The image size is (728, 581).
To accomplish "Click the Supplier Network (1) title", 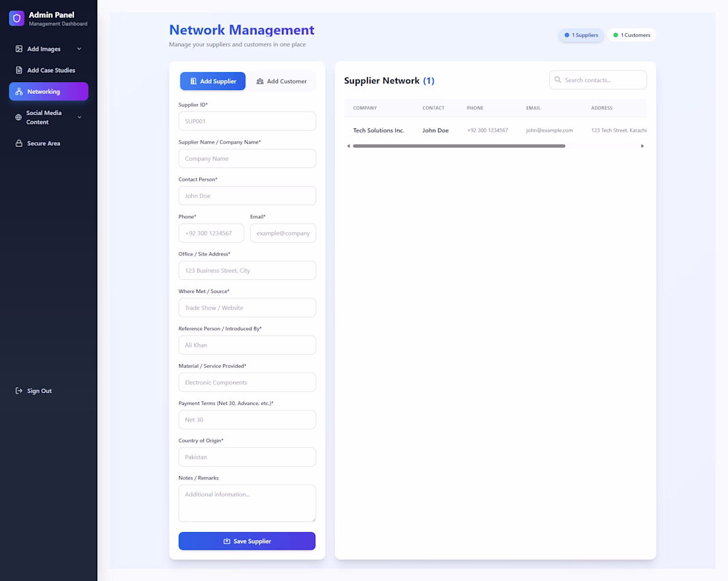I will pos(389,81).
